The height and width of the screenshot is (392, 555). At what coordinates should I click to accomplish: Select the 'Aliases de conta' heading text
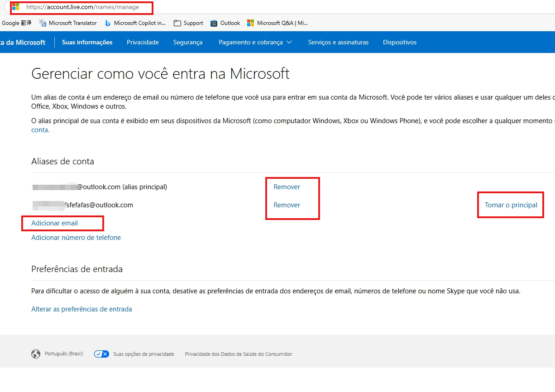(62, 161)
